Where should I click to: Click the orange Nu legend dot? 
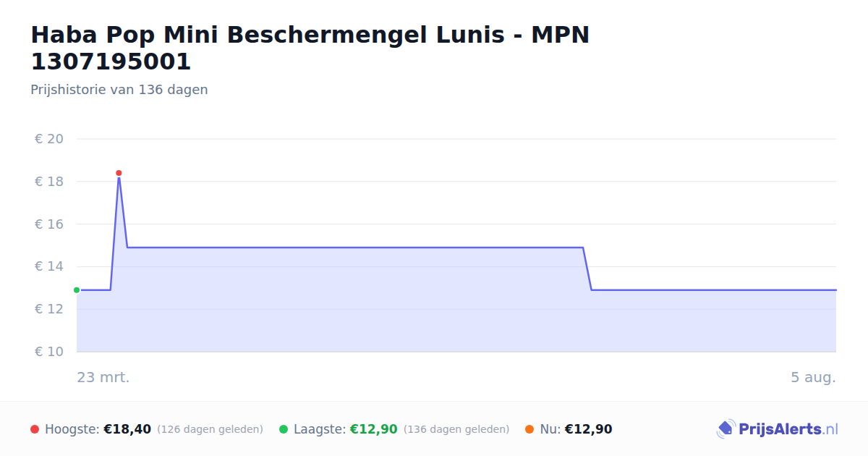[x=529, y=429]
